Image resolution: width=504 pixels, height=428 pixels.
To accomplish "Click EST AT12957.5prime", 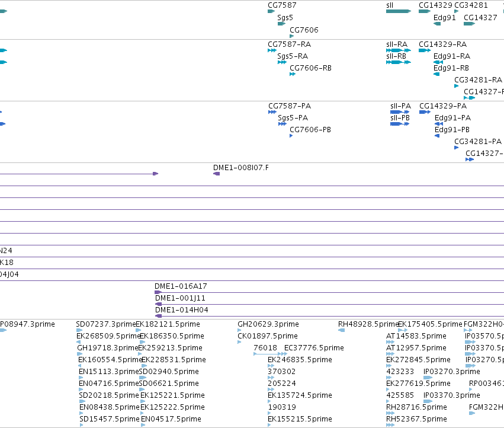I will pyautogui.click(x=416, y=348).
